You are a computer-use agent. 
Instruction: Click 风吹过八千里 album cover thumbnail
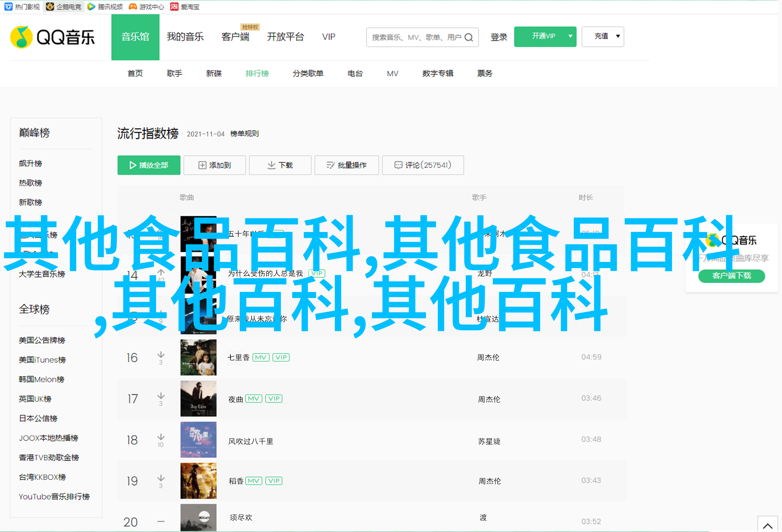199,440
